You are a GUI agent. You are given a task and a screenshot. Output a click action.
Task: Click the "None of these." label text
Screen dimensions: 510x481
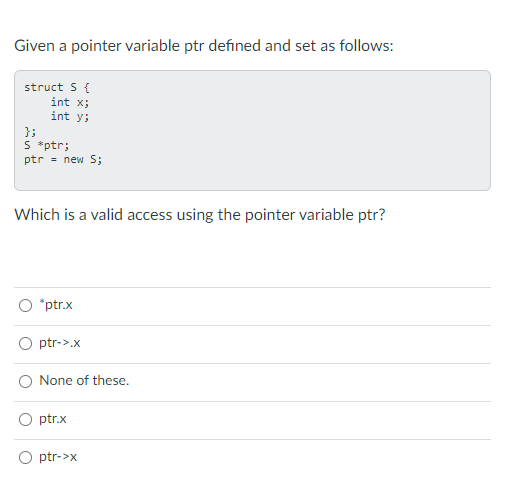pyautogui.click(x=84, y=380)
